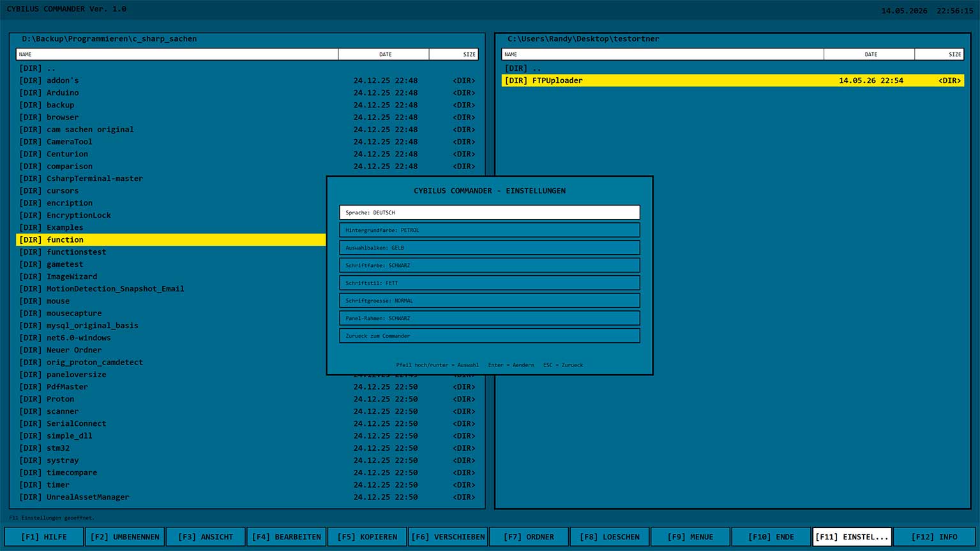
Task: Select the encription folder
Action: [171, 203]
